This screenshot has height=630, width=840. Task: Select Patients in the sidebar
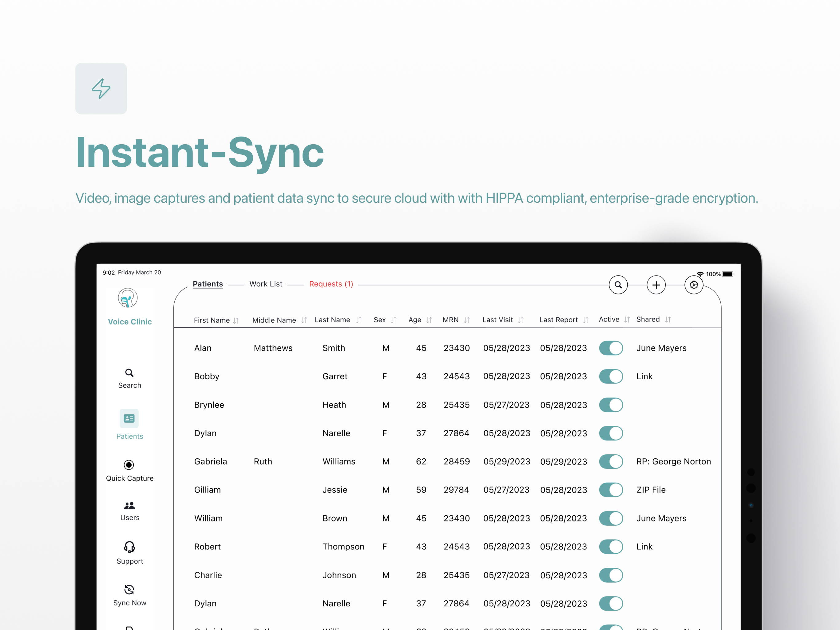pos(129,425)
